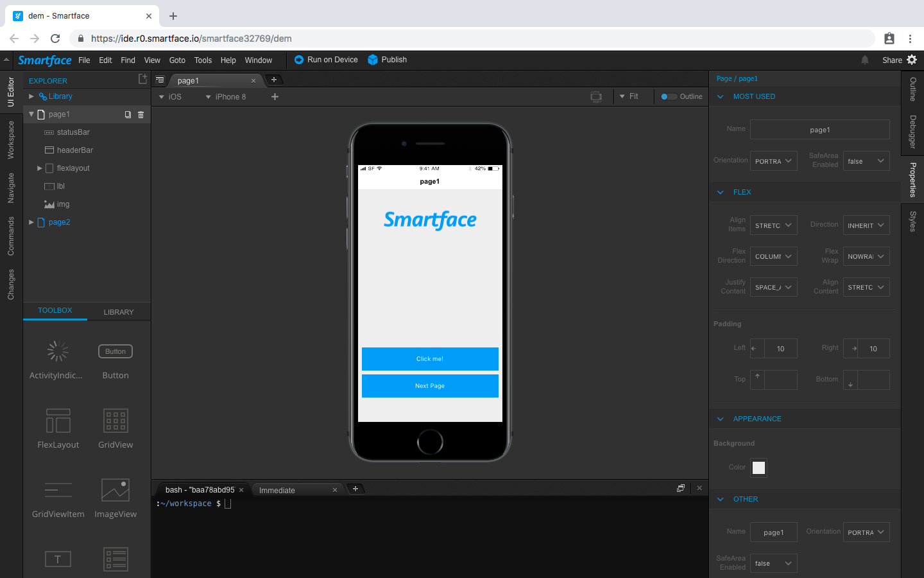
Task: Add a new editor tab with plus
Action: coord(274,80)
